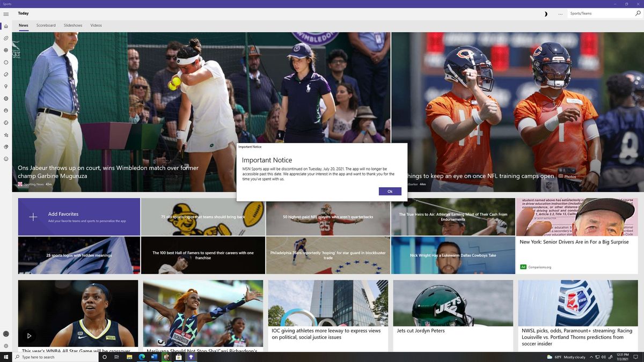This screenshot has width=644, height=362.
Task: Select the Home icon in the sidebar
Action: [x=5, y=26]
